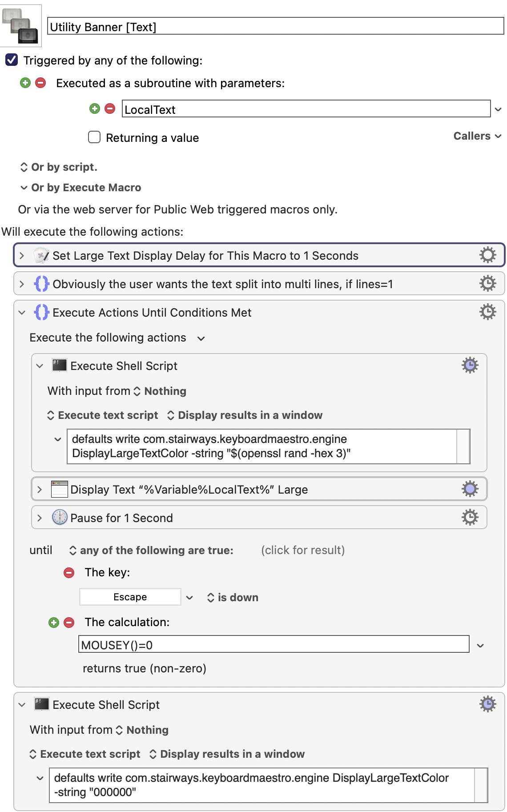507x812 pixels.
Task: Click '(click for result)' condition test
Action: (303, 550)
